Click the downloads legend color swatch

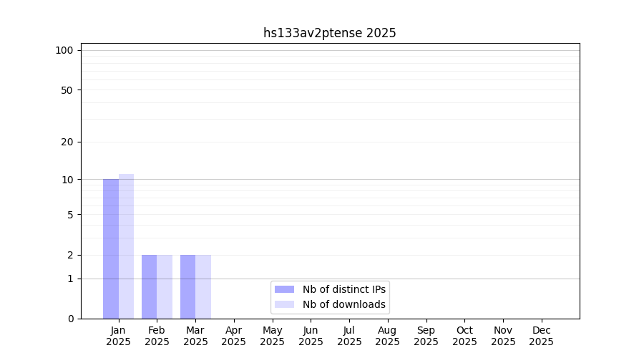tap(284, 304)
